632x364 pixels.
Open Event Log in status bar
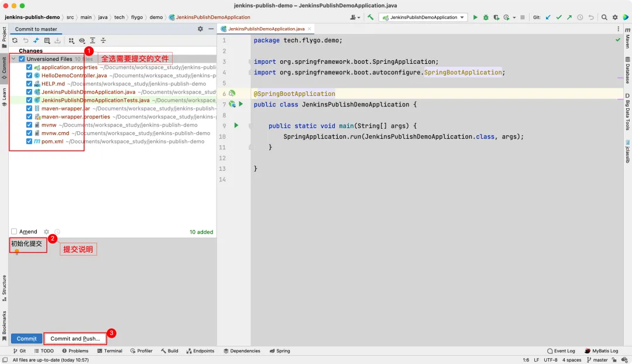(x=561, y=351)
